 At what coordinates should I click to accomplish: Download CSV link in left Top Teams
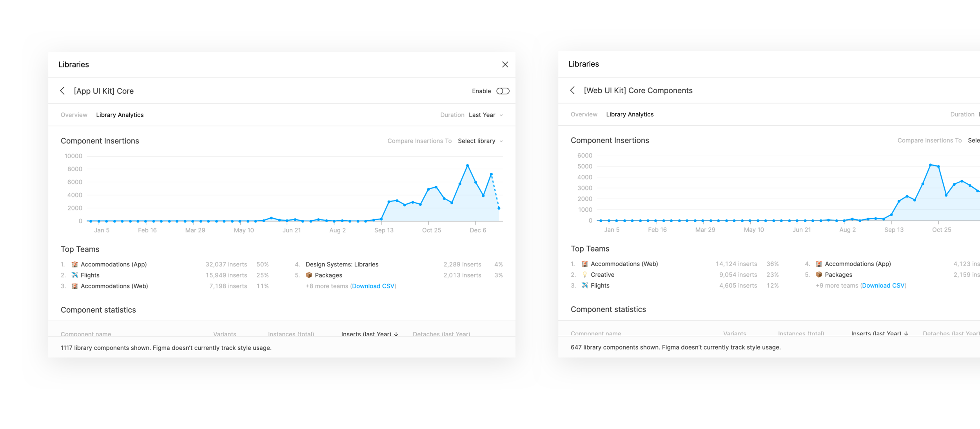[x=373, y=286]
